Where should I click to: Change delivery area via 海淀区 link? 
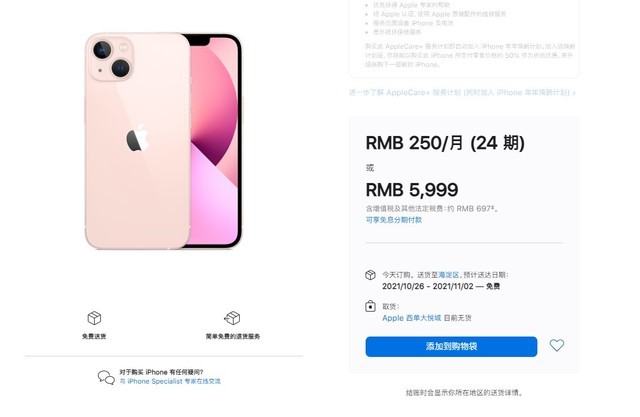pos(449,275)
